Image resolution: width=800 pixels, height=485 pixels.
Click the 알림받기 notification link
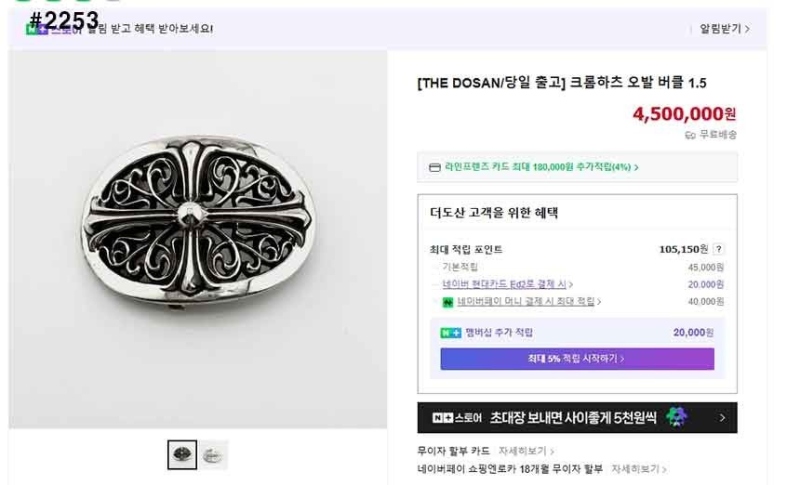click(x=723, y=29)
